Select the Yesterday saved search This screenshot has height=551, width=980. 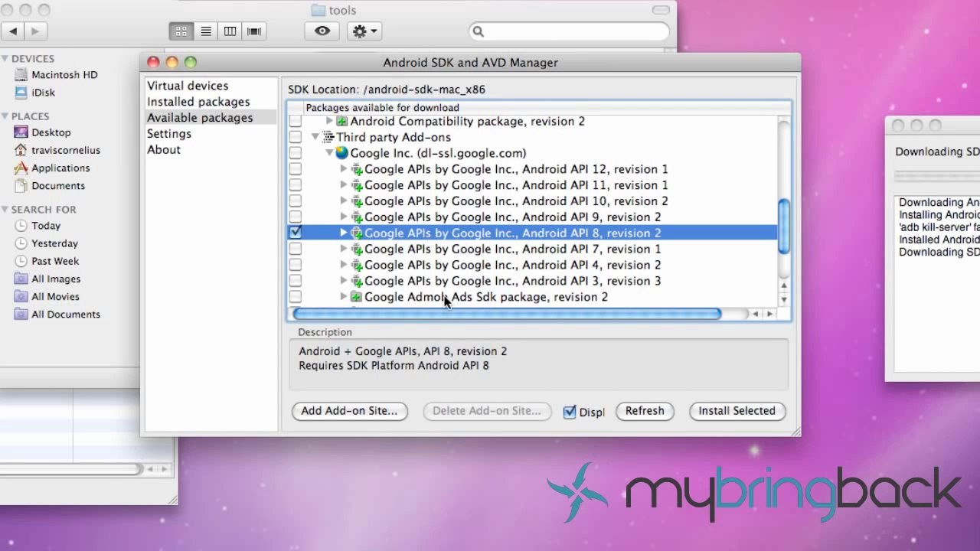tap(54, 243)
